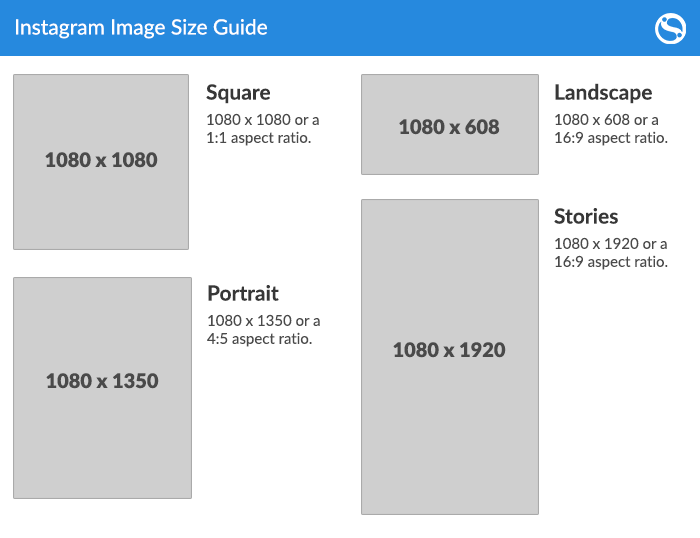
Task: Click '1080 x 1080 or a' description text
Action: coord(262,120)
